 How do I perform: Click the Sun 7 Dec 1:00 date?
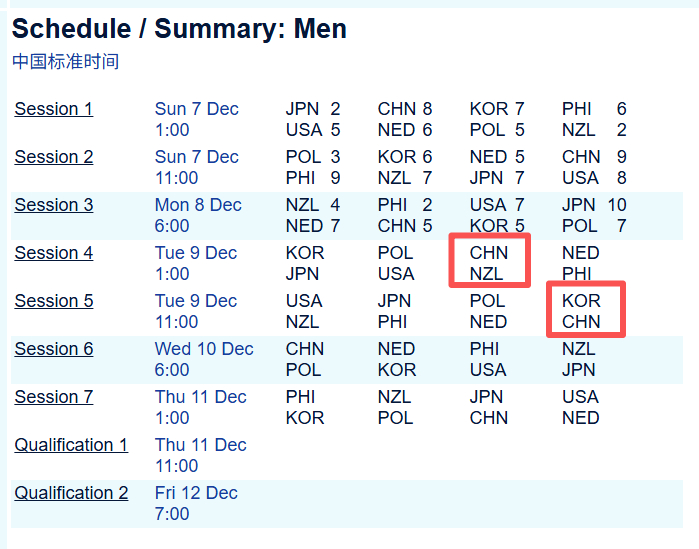(196, 119)
